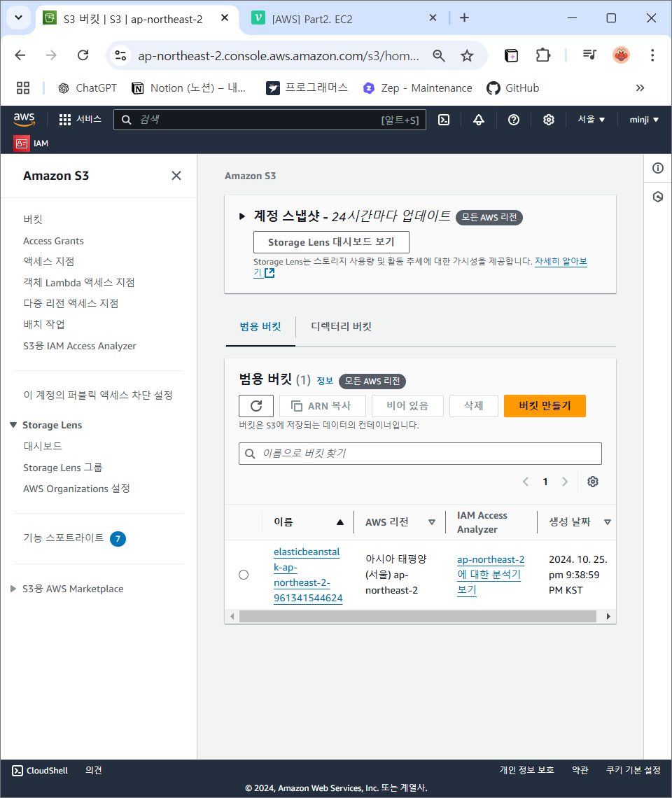Open 배치 작업 in sidebar

pyautogui.click(x=44, y=324)
